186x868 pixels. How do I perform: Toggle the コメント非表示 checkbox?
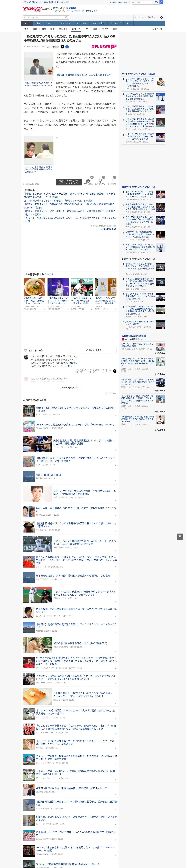[102, 393]
